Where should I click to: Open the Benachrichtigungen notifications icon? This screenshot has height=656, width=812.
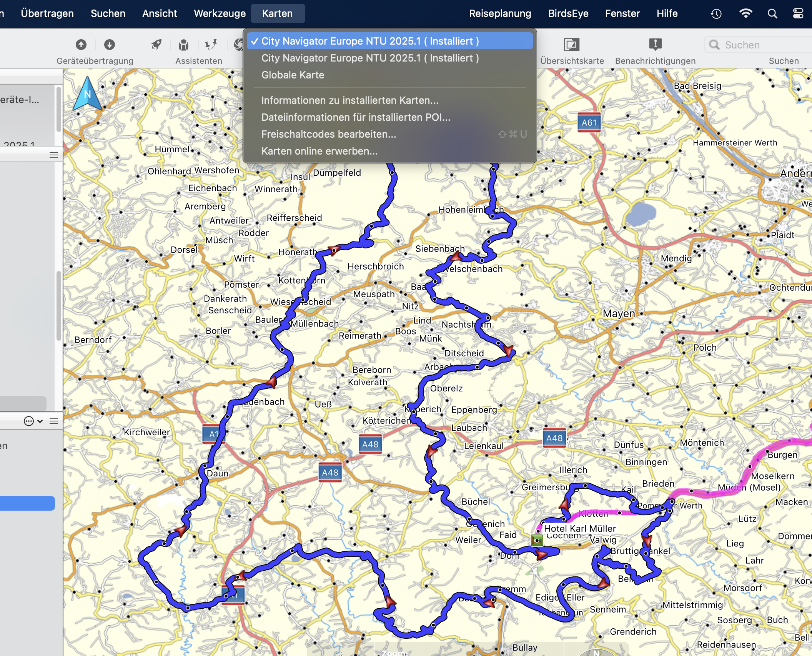tap(655, 45)
